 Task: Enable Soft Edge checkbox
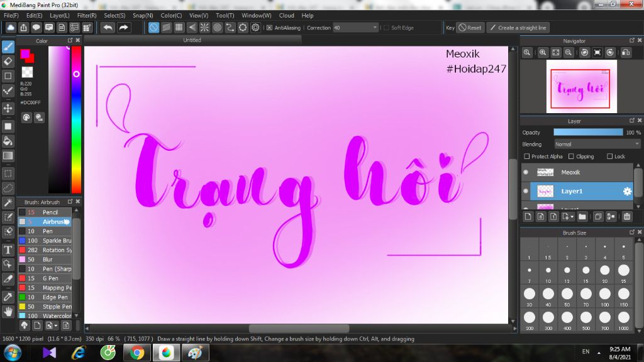(386, 28)
